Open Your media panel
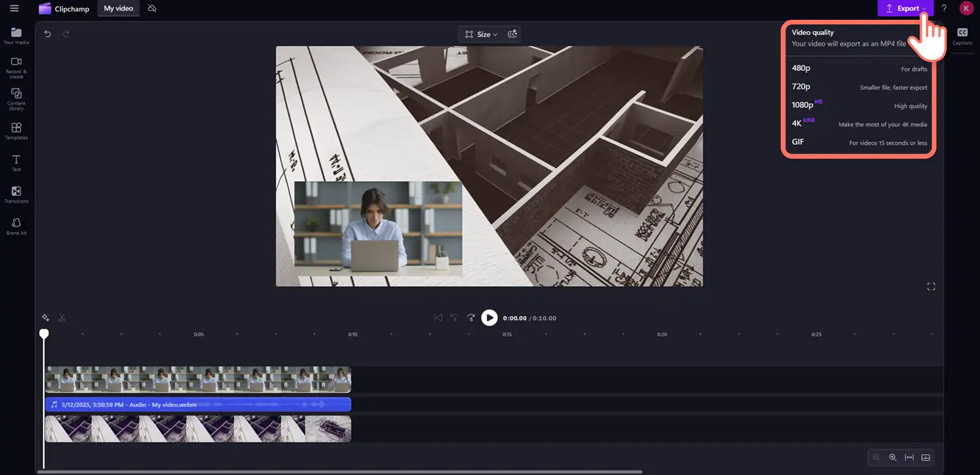980x475 pixels. [x=16, y=35]
